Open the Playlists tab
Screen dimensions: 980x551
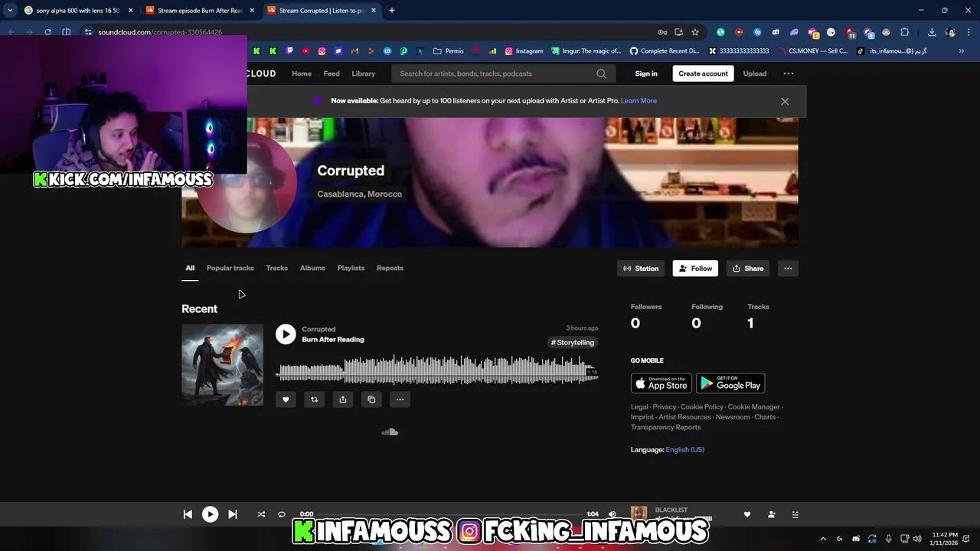pyautogui.click(x=351, y=268)
